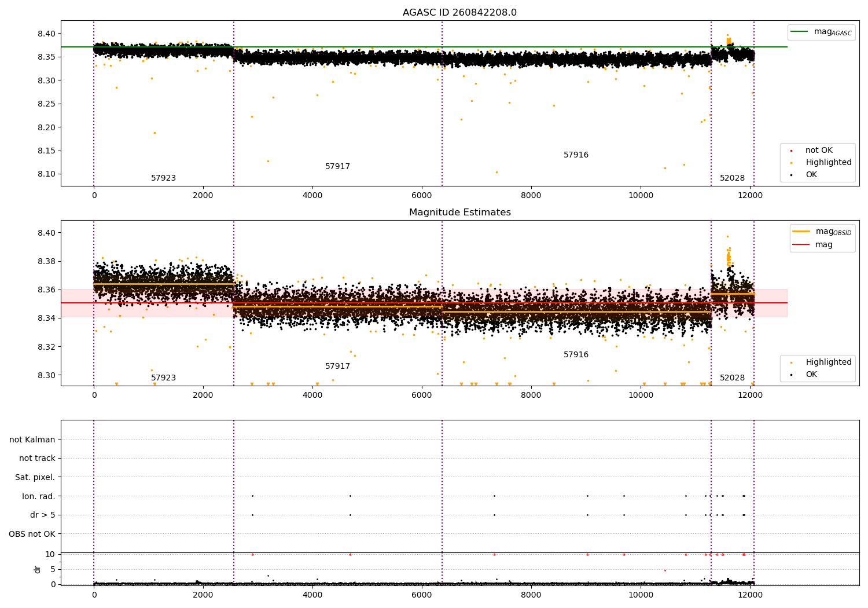Click the 57917 label in the top plot
Image resolution: width=868 pixels, height=608 pixels.
click(337, 167)
